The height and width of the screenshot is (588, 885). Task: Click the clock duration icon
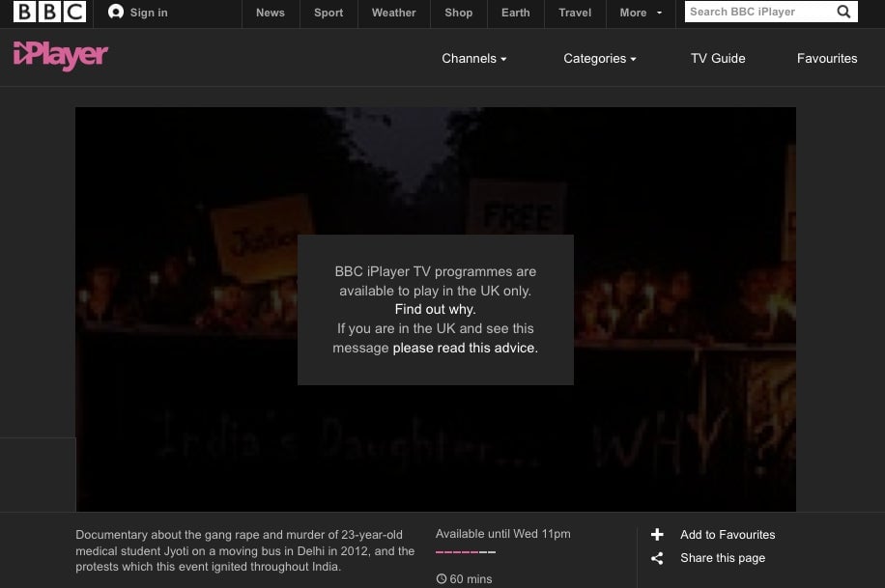click(x=442, y=579)
